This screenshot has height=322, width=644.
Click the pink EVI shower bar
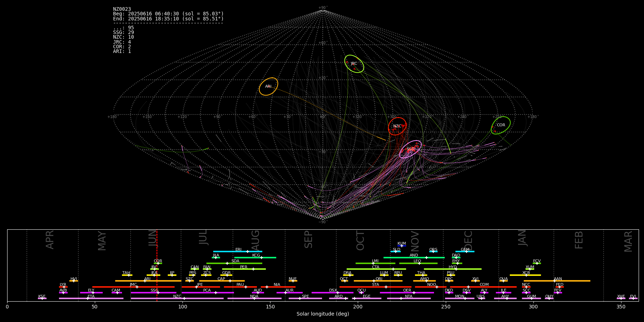click(x=633, y=298)
